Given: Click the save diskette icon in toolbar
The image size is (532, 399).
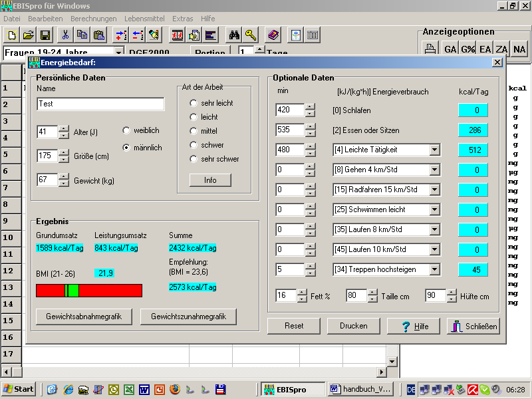Looking at the screenshot, I should coord(45,35).
